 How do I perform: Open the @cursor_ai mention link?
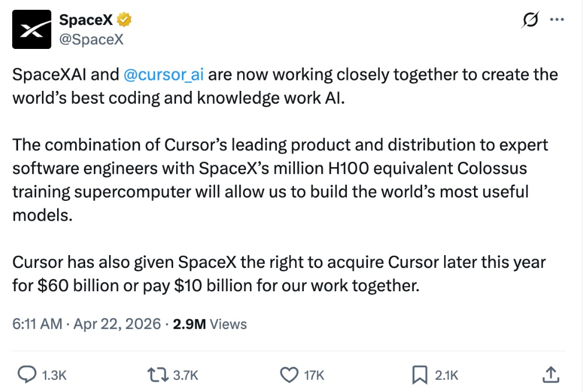pyautogui.click(x=164, y=75)
